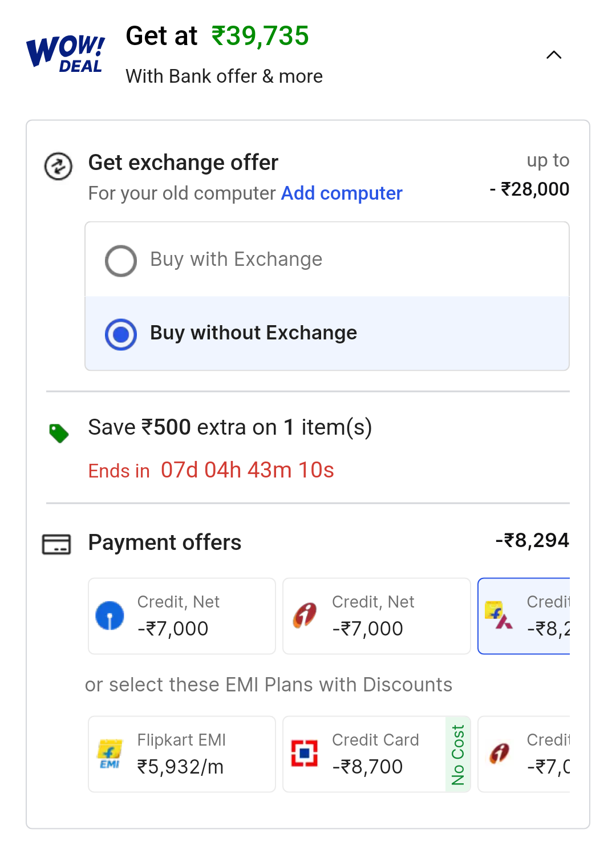Choose the SBI Credit, Net -₹7,000 offer
This screenshot has height=850, width=616.
181,616
